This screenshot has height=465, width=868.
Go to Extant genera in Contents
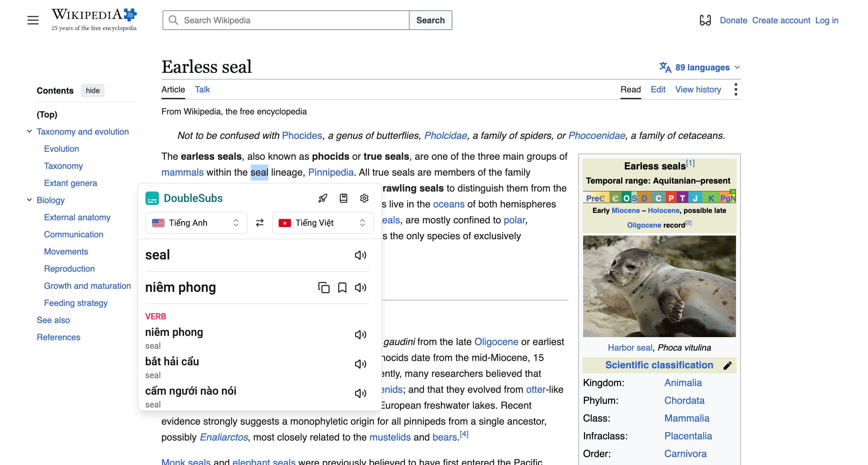(70, 183)
